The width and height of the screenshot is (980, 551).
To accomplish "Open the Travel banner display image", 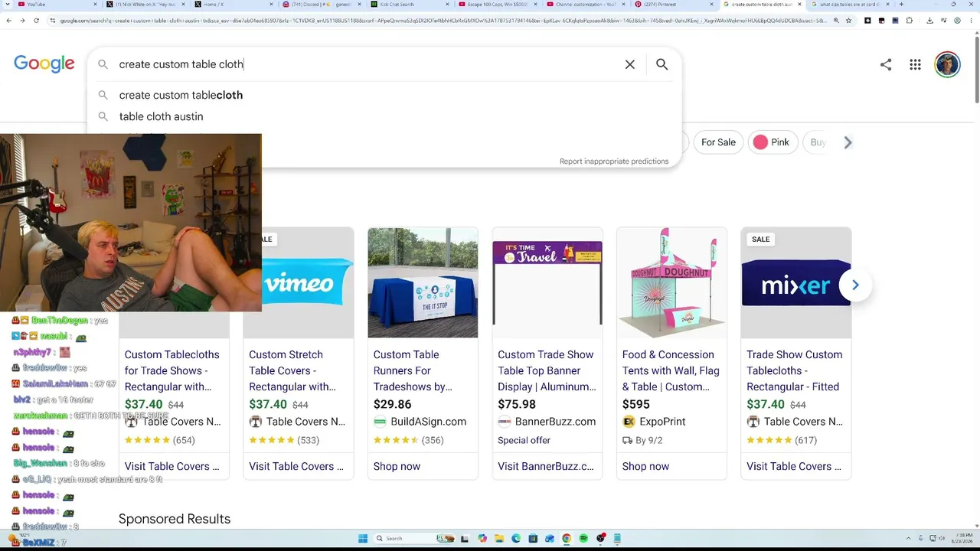I will tap(547, 283).
